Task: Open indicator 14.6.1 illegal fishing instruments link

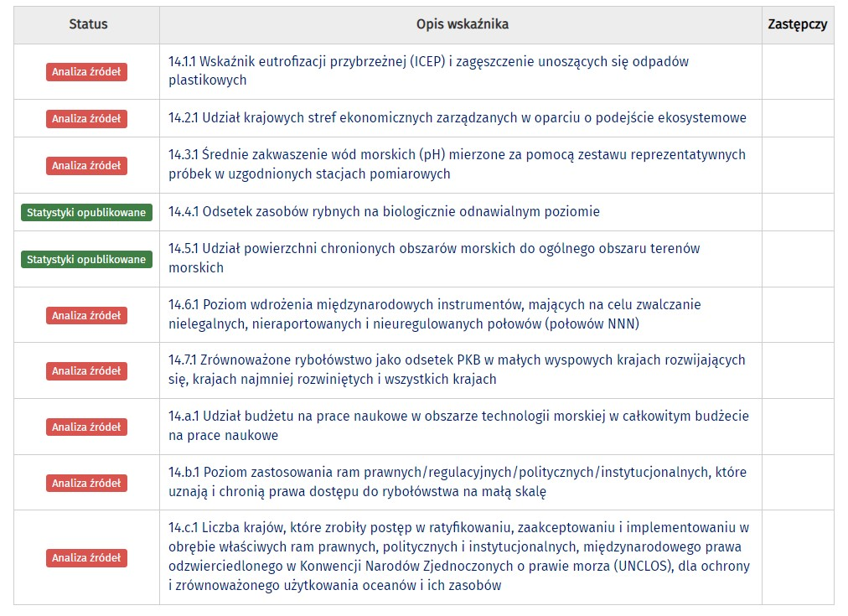Action: pyautogui.click(x=434, y=305)
